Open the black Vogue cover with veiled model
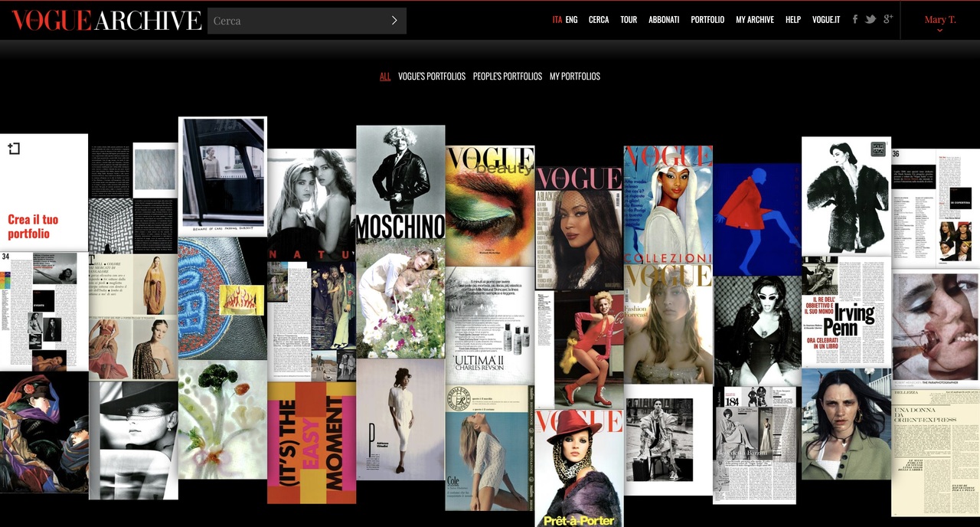Image resolution: width=980 pixels, height=527 pixels. (x=579, y=228)
